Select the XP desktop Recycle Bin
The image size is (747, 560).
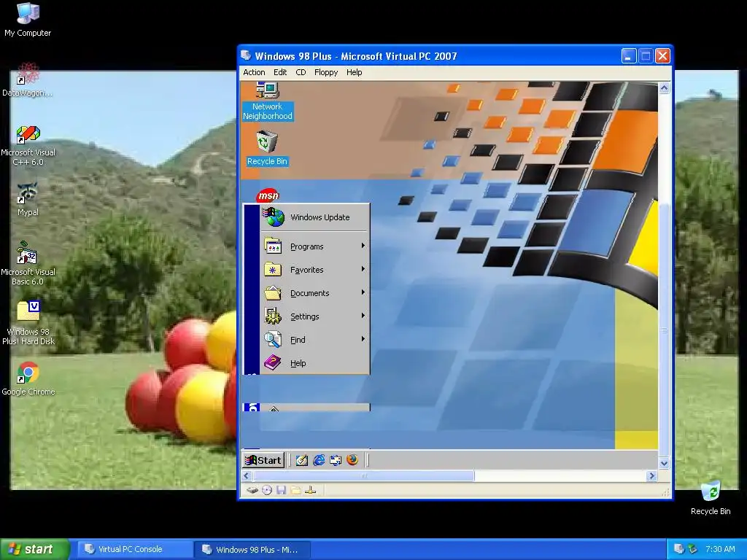[x=711, y=498]
